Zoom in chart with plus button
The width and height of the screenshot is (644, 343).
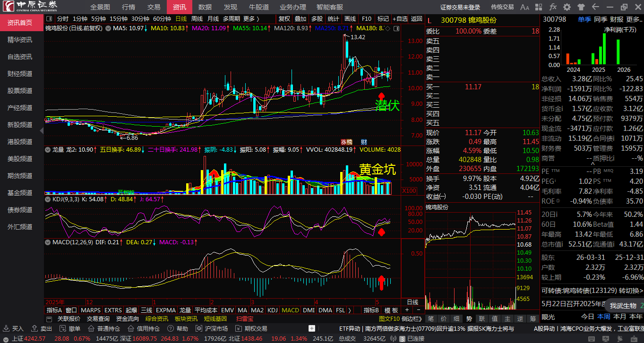coord(407,310)
